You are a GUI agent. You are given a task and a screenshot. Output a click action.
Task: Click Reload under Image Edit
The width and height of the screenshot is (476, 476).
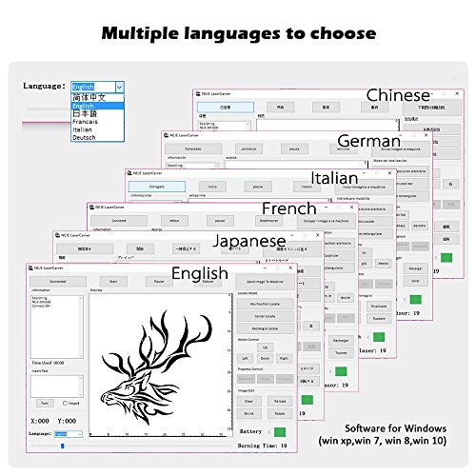[x=280, y=402]
